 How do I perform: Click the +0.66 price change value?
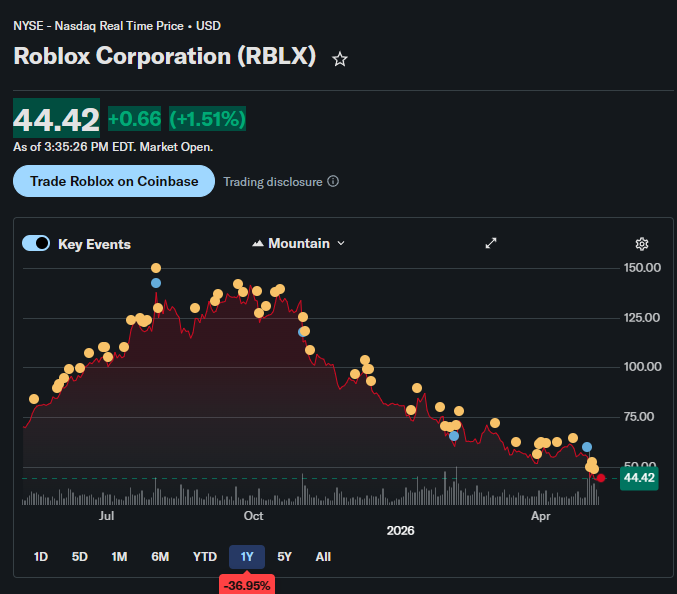(x=134, y=119)
